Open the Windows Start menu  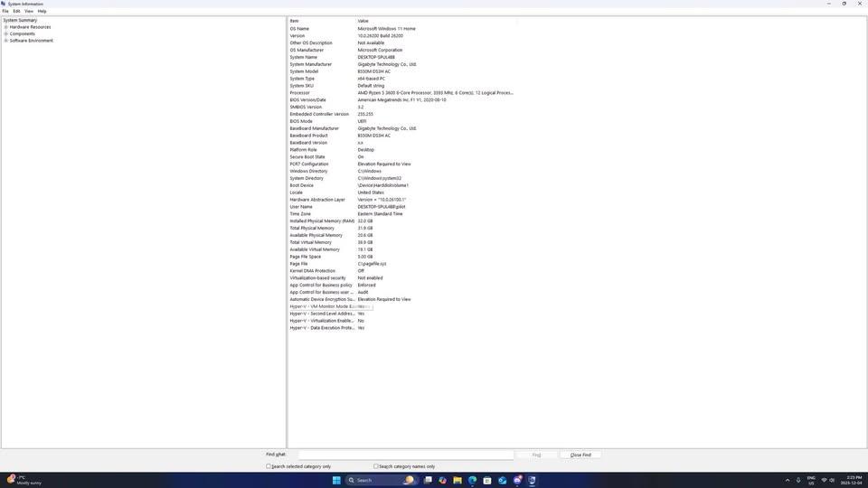tap(336, 480)
